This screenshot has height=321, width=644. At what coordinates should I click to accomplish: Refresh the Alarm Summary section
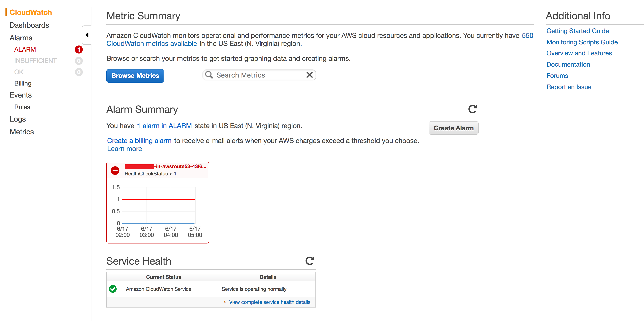pos(472,109)
